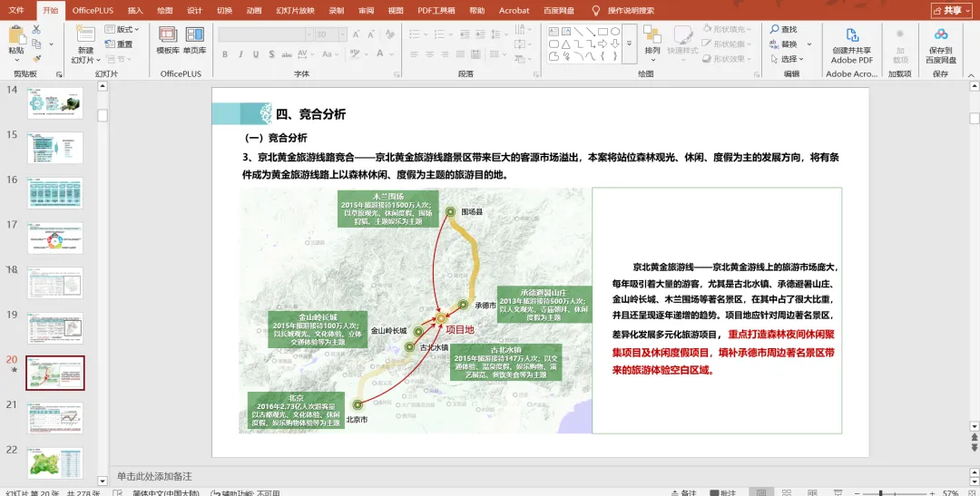Viewport: 980px width, 496px height.
Task: Click Create and Share Adobe PDF icon
Action: 852,35
